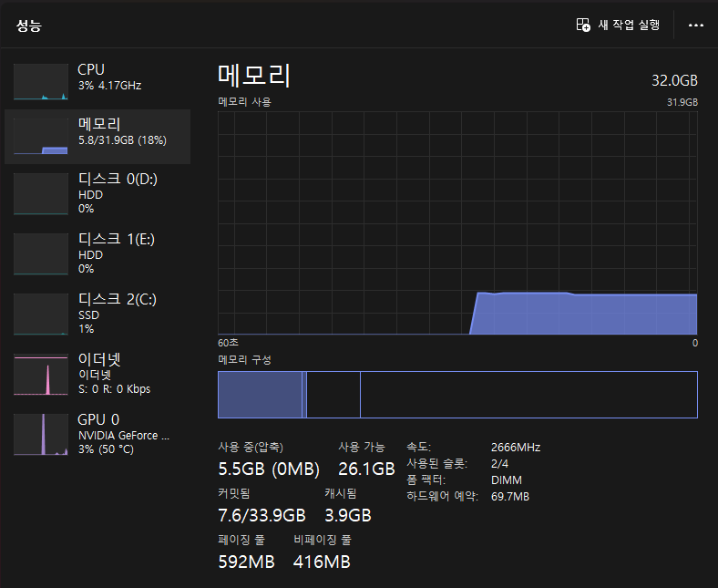Click the 사용 중(압축) label

pyautogui.click(x=251, y=447)
